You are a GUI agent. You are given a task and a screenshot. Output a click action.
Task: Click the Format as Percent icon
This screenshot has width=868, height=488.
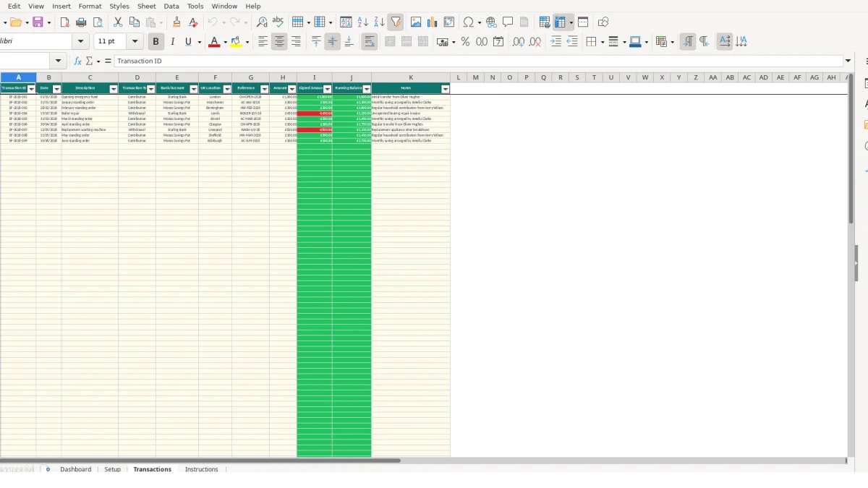[465, 42]
